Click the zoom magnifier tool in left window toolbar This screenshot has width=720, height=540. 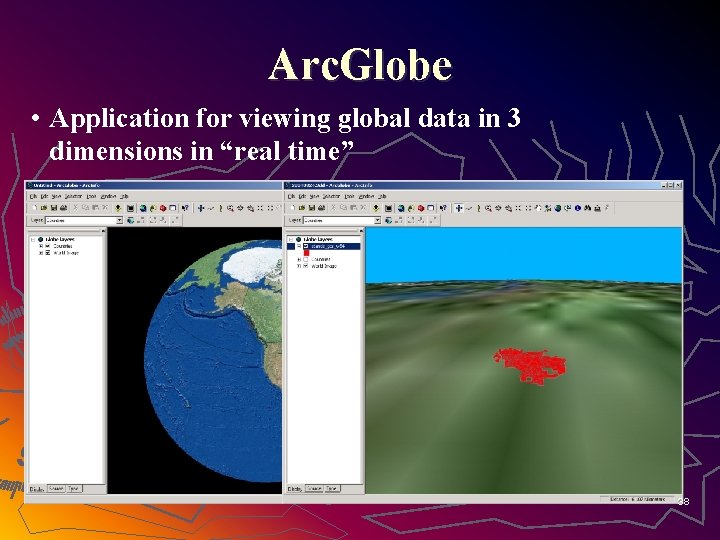click(231, 208)
